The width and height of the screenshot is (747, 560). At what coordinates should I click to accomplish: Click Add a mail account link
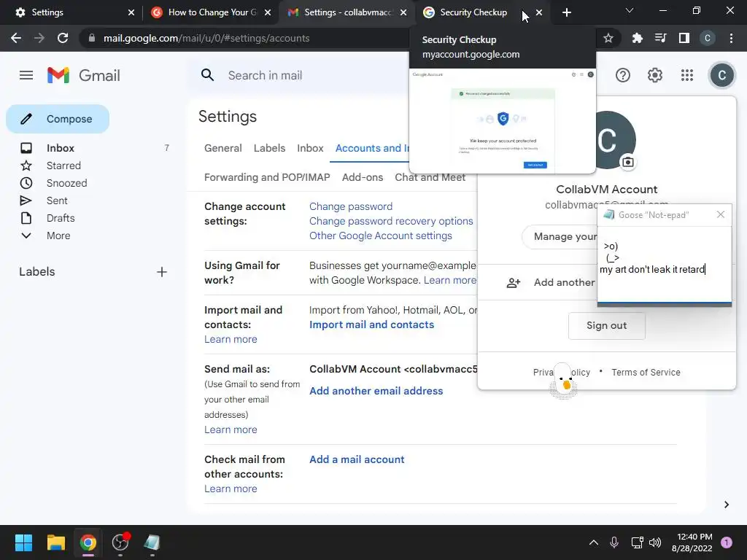pyautogui.click(x=357, y=459)
